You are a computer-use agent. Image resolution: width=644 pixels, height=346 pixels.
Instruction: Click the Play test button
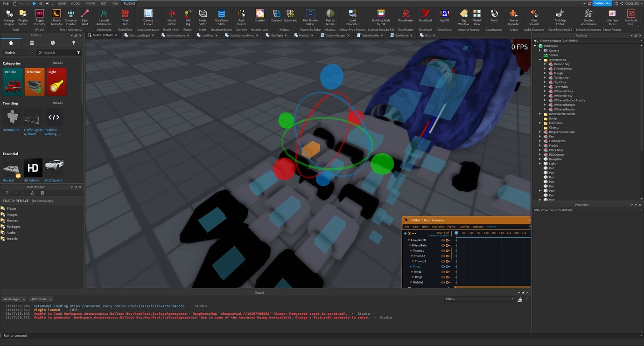34,3
